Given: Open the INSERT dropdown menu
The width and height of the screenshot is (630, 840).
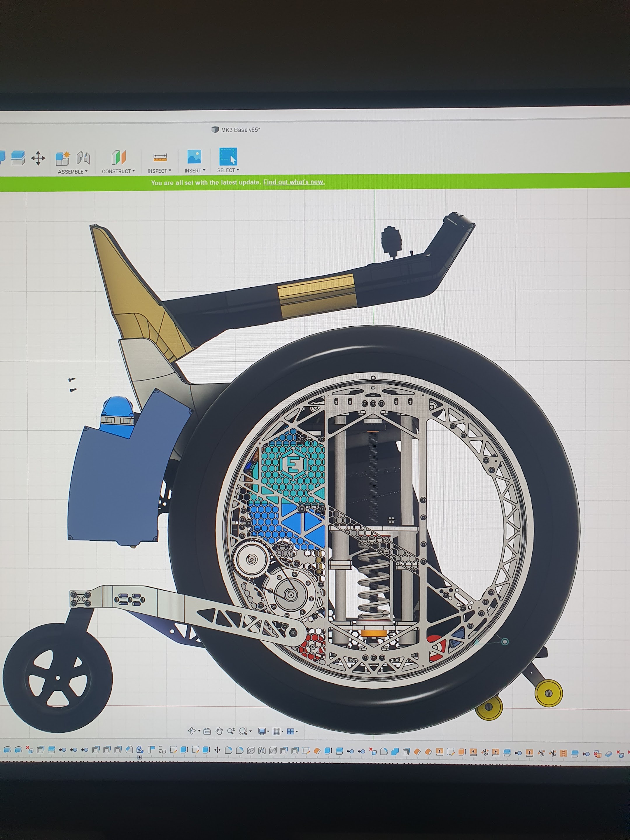Looking at the screenshot, I should [195, 171].
